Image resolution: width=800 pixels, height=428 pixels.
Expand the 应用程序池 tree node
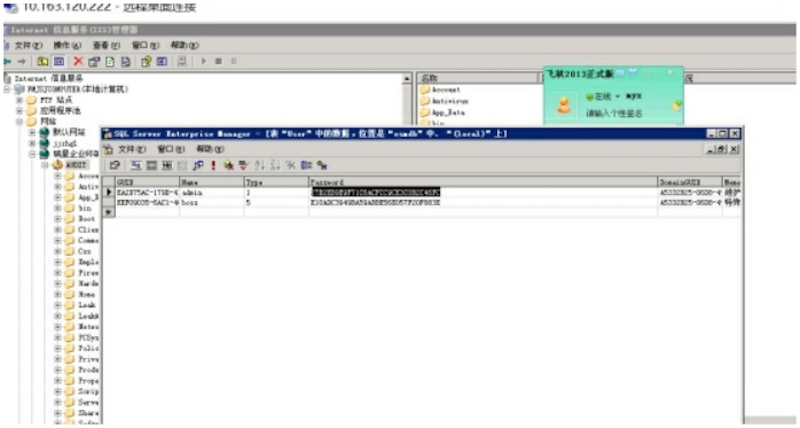pyautogui.click(x=20, y=111)
